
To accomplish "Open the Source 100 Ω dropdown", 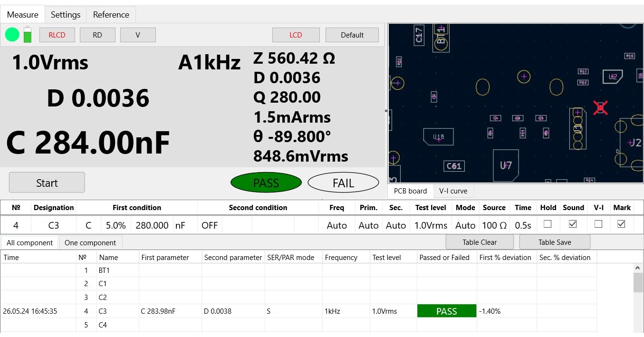I will [494, 225].
